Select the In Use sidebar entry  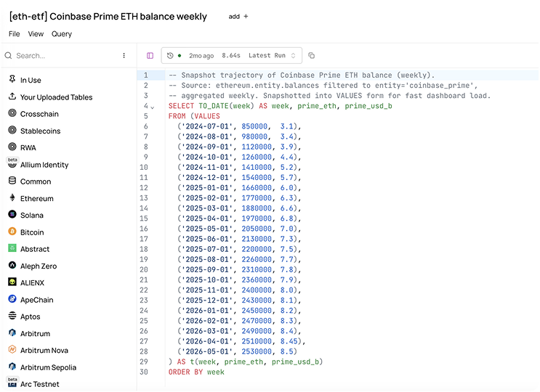[x=31, y=80]
